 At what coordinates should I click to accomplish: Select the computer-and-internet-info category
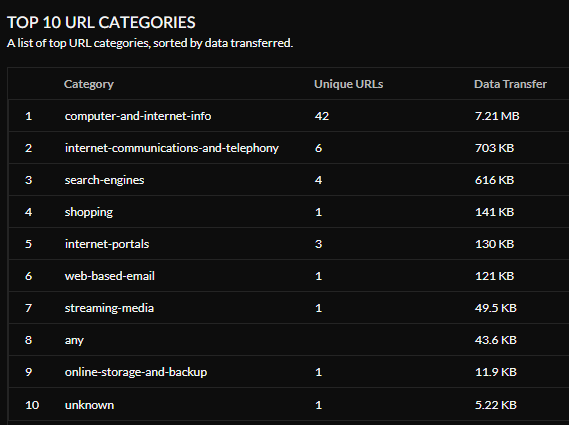138,116
